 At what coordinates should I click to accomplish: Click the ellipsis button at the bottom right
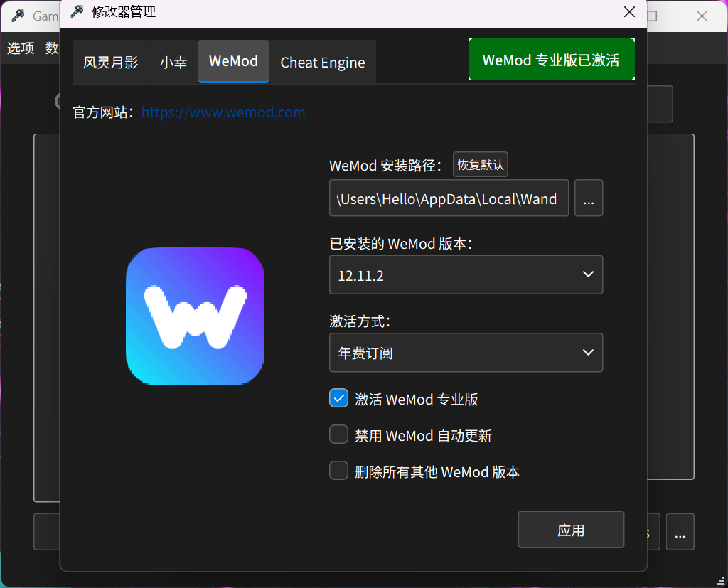click(x=680, y=532)
